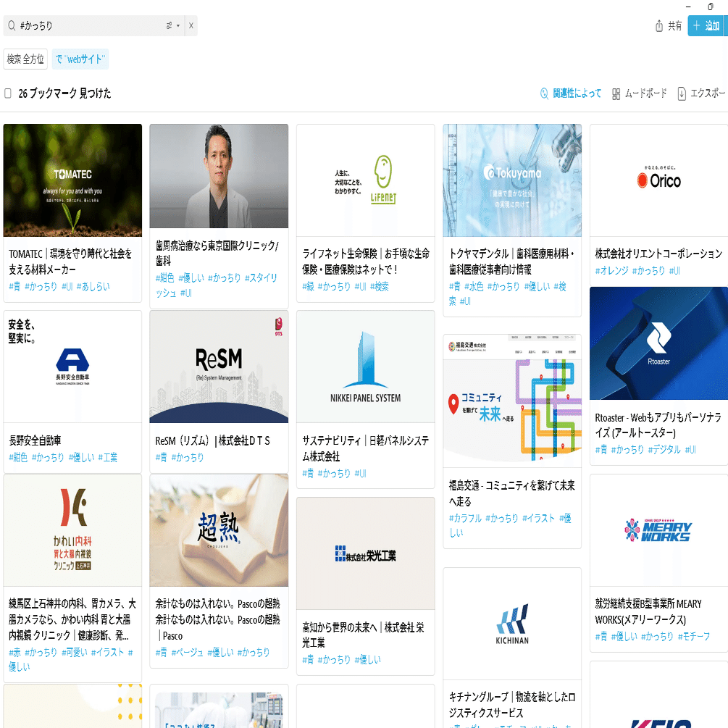Click the #水色 tag on Tokuyama card
Screen dimensions: 728x728
tap(474, 286)
